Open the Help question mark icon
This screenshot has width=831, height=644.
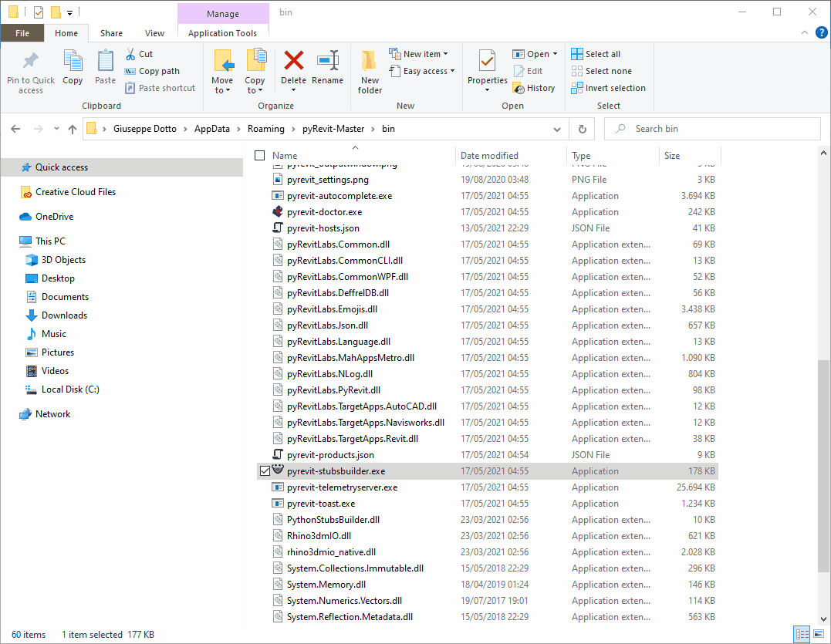coord(821,33)
